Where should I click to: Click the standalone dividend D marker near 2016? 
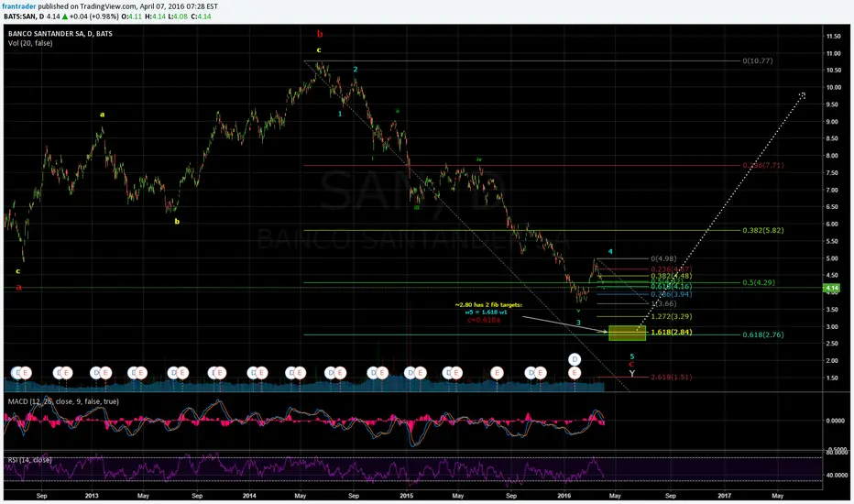point(575,359)
